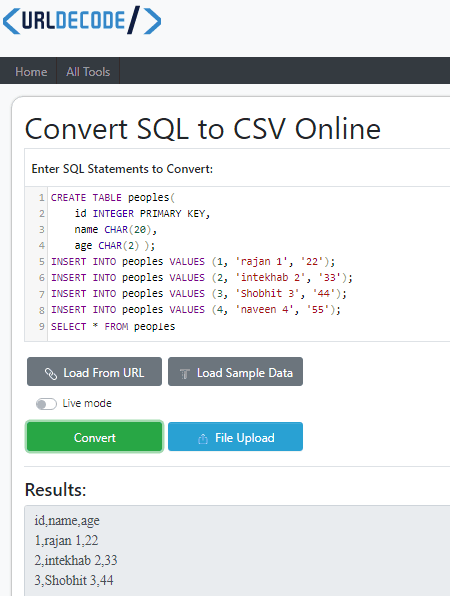Click the URLDecode logo
Screen dimensions: 450x596
(x=82, y=20)
